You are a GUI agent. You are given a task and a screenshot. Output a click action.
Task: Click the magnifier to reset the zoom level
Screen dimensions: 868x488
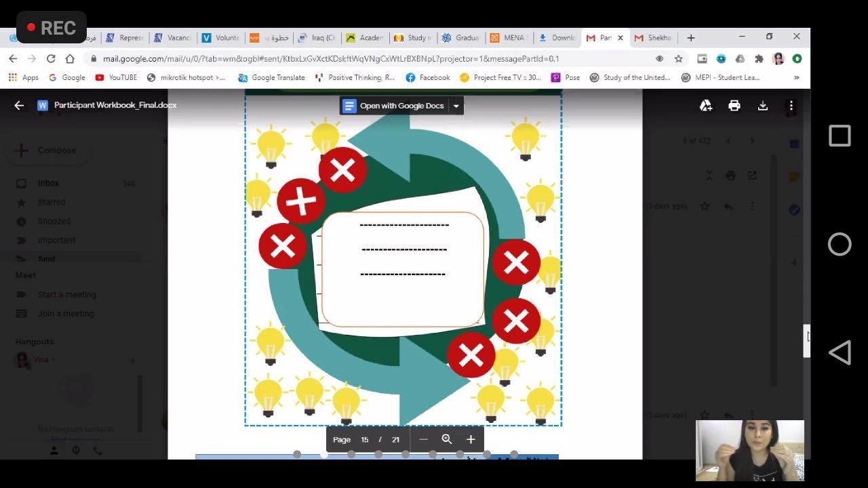(x=447, y=439)
